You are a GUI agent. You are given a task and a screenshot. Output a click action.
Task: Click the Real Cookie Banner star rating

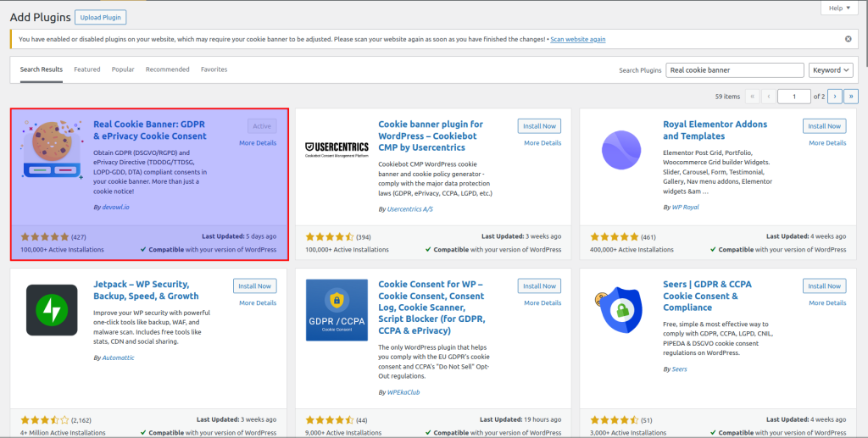[x=45, y=236]
